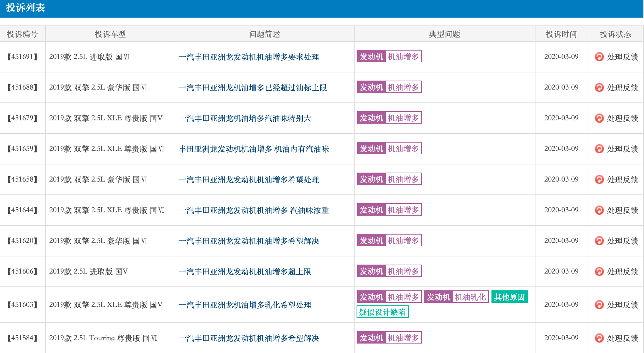Screen dimensions: 644x353
Task: Click 处理反馈 status text in row 451691
Action: point(622,57)
